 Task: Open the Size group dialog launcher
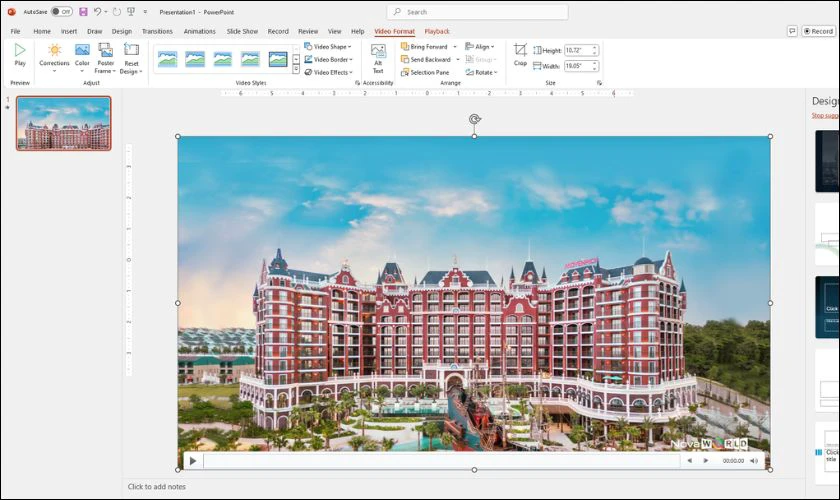599,83
